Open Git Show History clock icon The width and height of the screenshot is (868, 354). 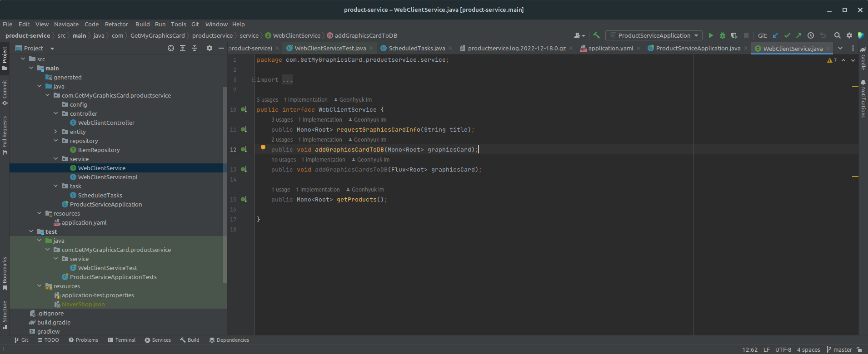coord(811,35)
